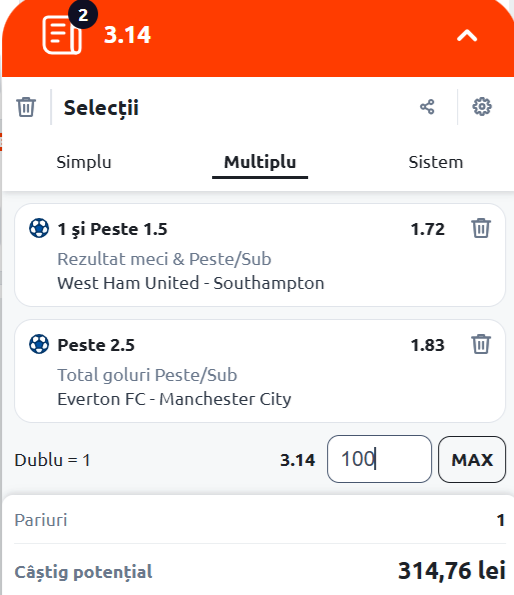Collapse the betslip with the chevron arrow
The image size is (514, 595).
click(467, 36)
